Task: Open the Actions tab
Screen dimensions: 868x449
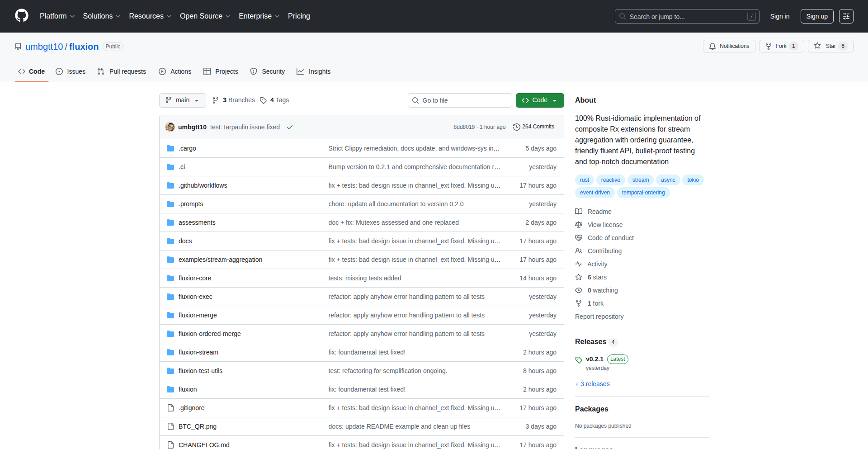Action: [x=175, y=71]
